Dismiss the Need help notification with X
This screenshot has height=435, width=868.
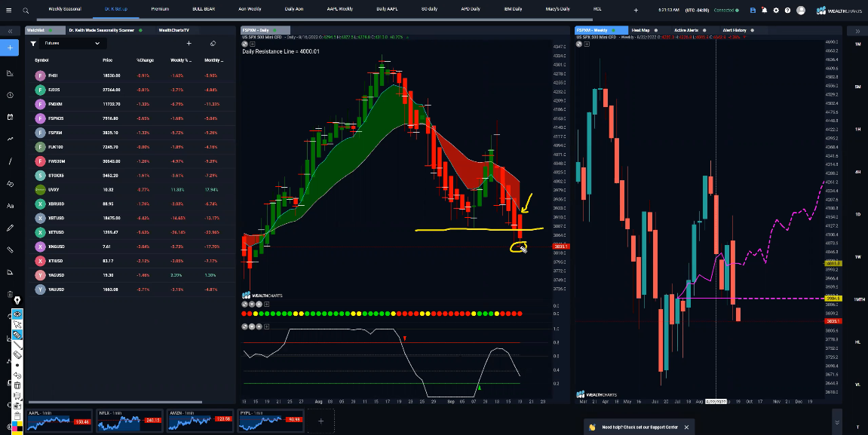coord(686,427)
